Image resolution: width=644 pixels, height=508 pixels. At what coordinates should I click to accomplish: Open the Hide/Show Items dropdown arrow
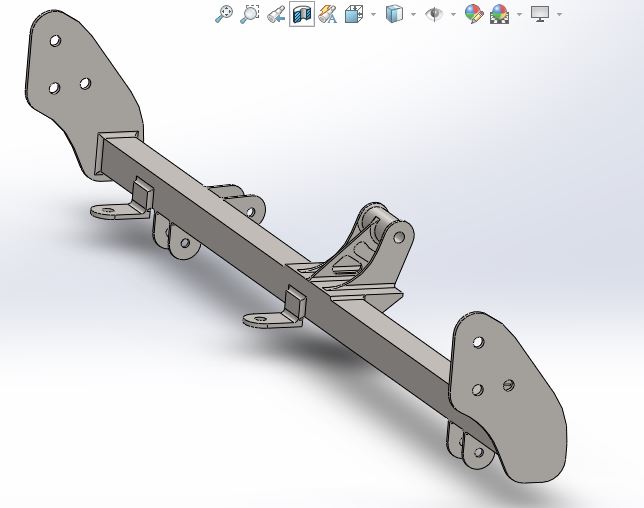453,14
